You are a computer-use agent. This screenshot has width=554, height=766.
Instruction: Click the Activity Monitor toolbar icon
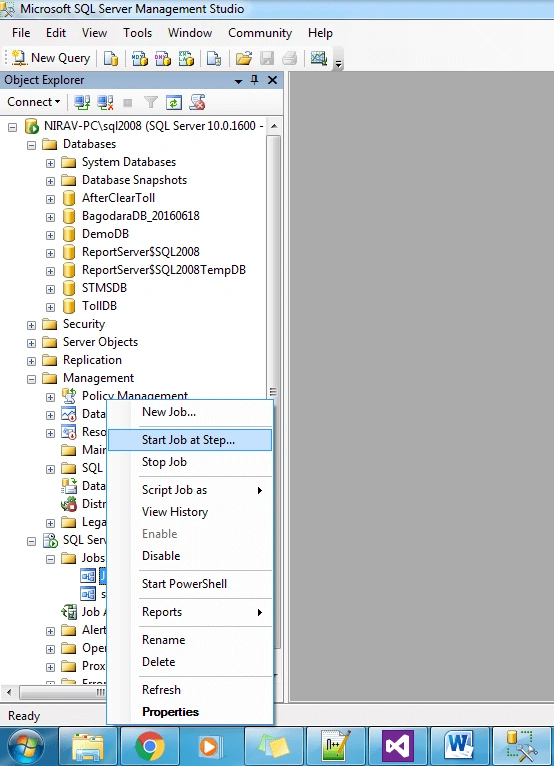[319, 59]
